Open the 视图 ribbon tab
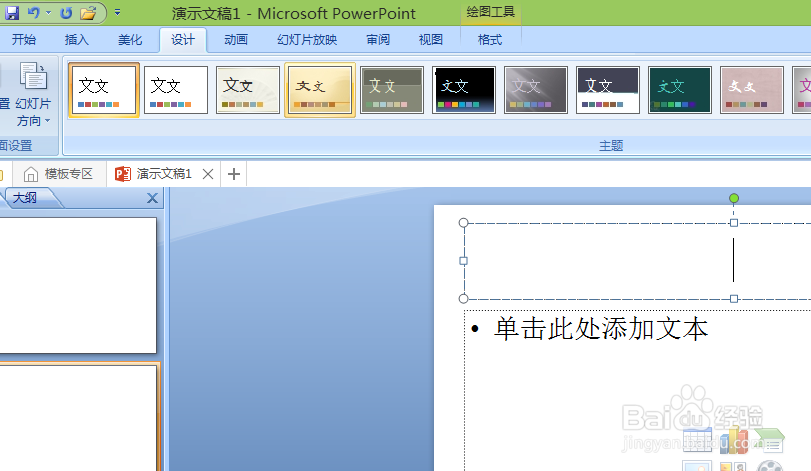 (x=431, y=40)
